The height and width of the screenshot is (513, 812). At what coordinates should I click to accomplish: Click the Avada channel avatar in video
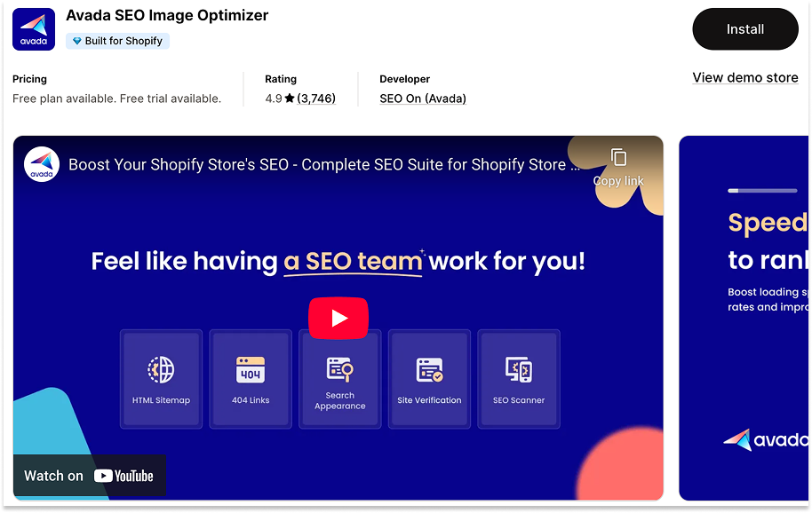pyautogui.click(x=42, y=164)
